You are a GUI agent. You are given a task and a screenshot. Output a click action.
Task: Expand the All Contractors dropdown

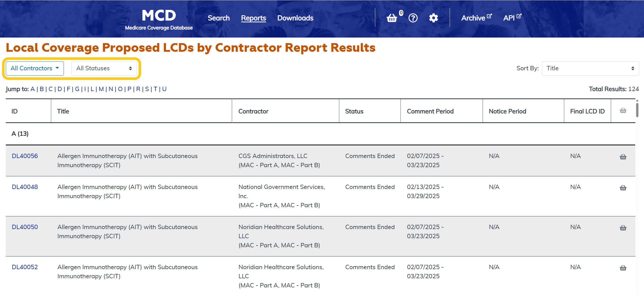click(x=35, y=68)
